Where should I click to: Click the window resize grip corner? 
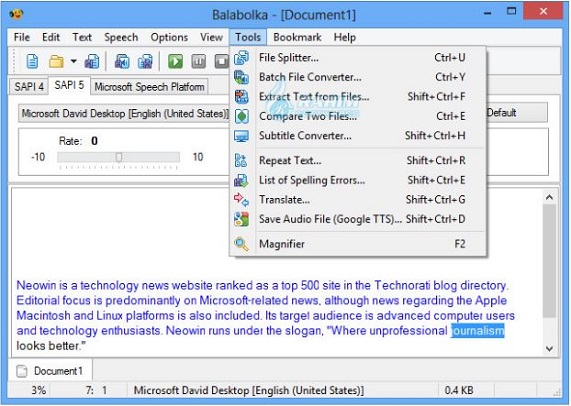tap(557, 392)
